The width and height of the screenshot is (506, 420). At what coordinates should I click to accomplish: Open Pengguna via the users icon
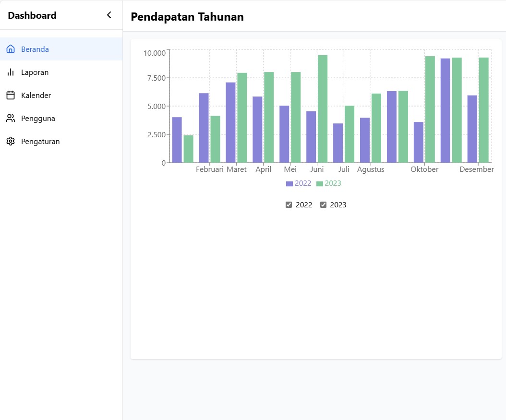click(10, 118)
